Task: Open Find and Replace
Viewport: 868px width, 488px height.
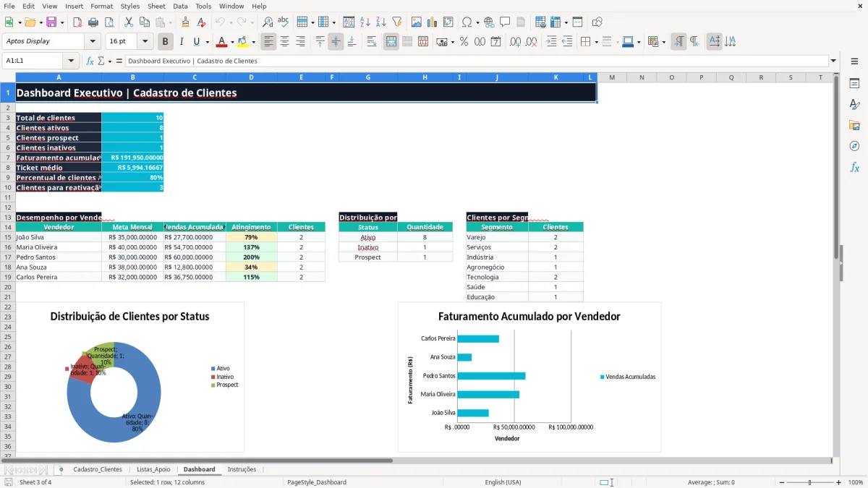Action: 267,22
